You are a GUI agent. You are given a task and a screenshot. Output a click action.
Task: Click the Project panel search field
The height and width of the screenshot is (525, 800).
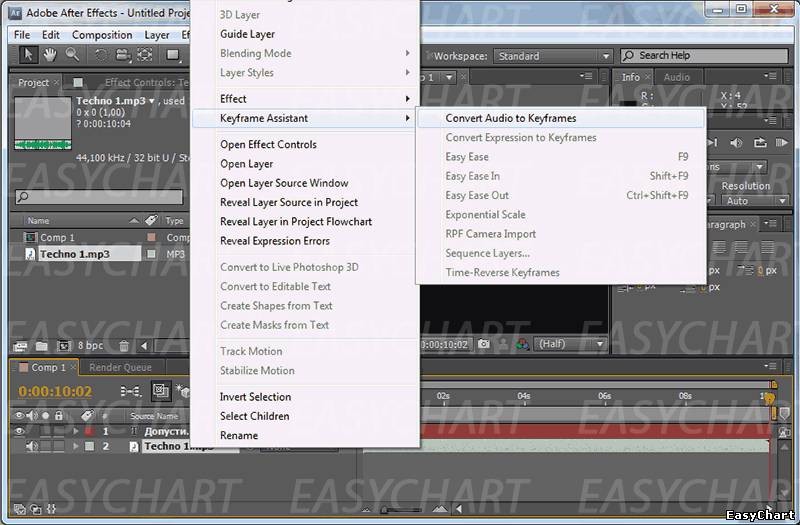pyautogui.click(x=99, y=197)
